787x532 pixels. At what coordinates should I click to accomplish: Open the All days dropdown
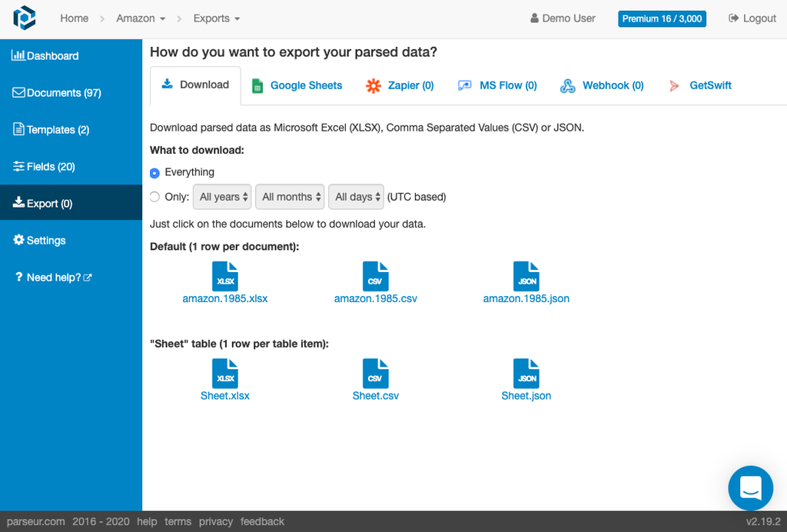(356, 197)
